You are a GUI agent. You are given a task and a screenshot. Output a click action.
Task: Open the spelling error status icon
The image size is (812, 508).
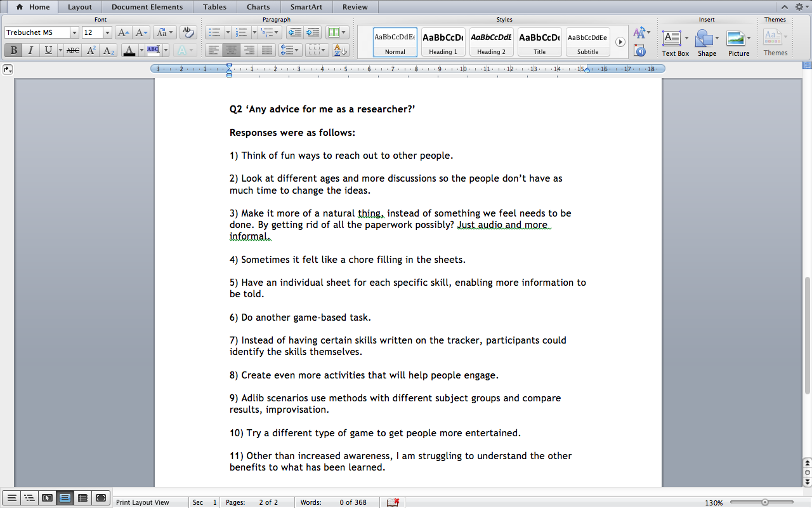[393, 502]
